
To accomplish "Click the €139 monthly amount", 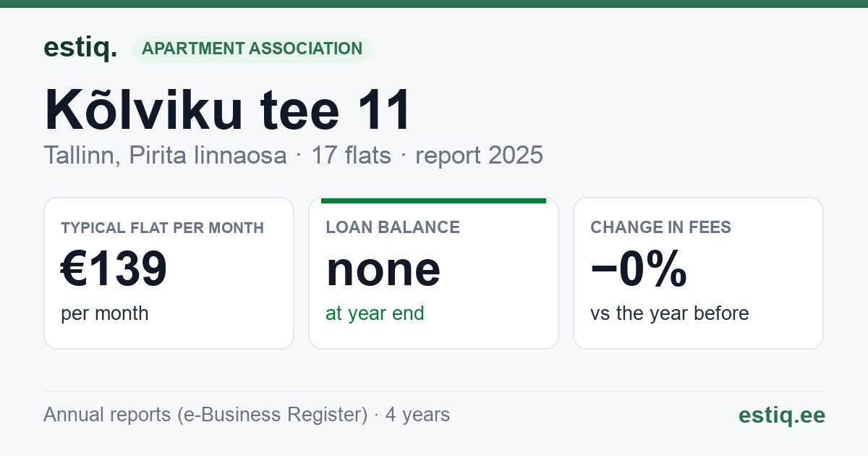I will coord(114,269).
